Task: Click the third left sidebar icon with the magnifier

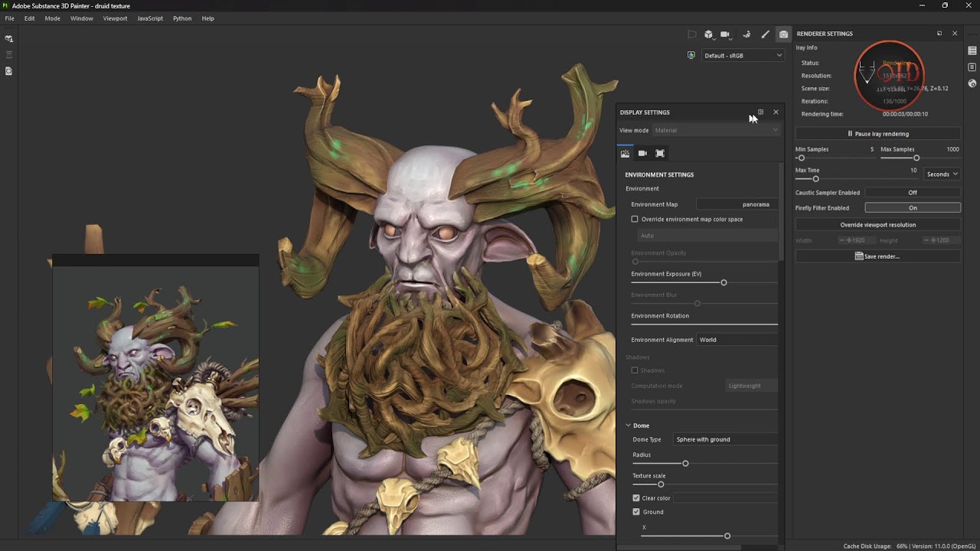Action: (9, 71)
